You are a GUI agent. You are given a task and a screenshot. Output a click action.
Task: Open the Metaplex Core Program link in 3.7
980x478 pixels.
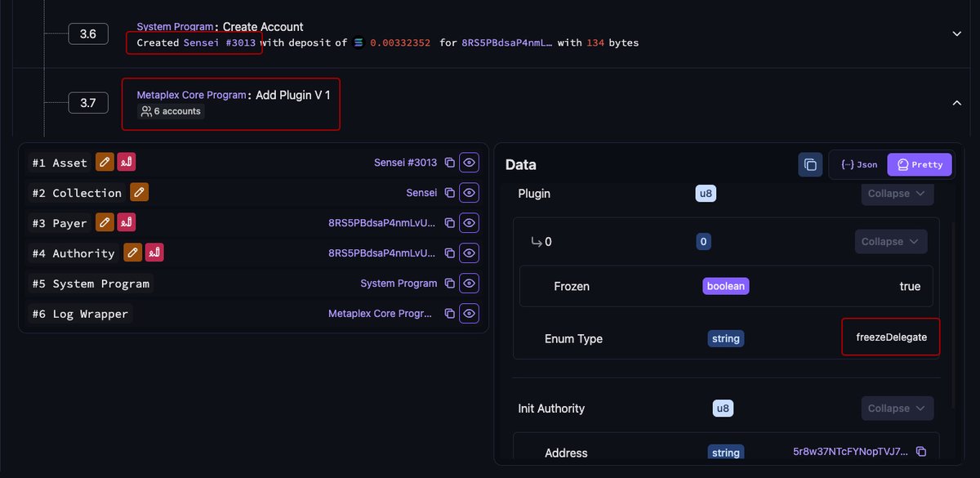coord(191,95)
